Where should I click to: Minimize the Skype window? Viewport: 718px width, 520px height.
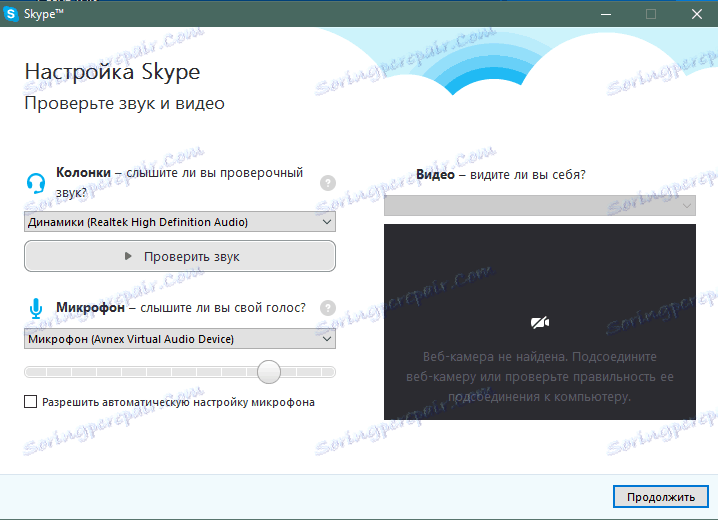pyautogui.click(x=606, y=14)
